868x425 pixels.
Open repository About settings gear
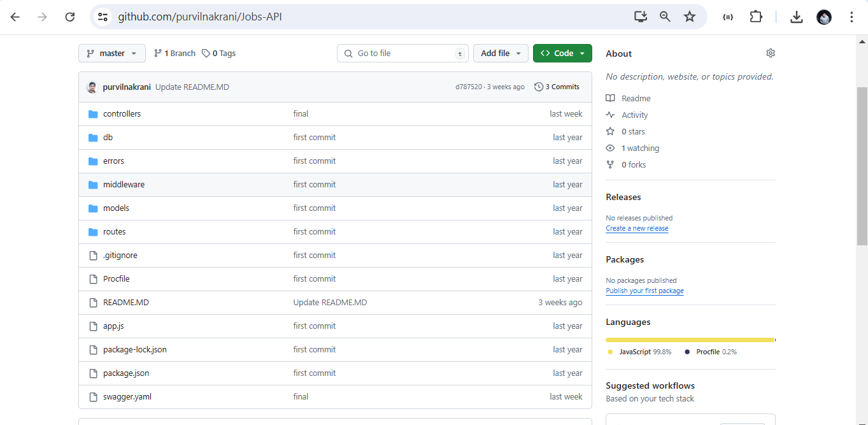(771, 53)
